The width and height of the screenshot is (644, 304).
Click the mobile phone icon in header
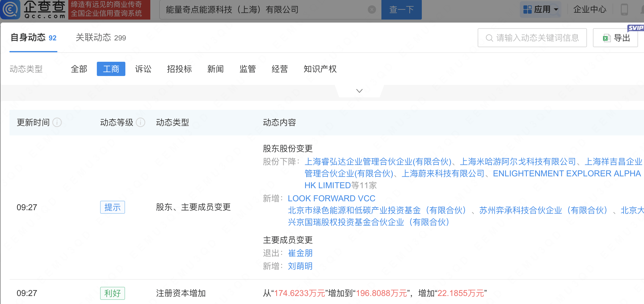[624, 9]
